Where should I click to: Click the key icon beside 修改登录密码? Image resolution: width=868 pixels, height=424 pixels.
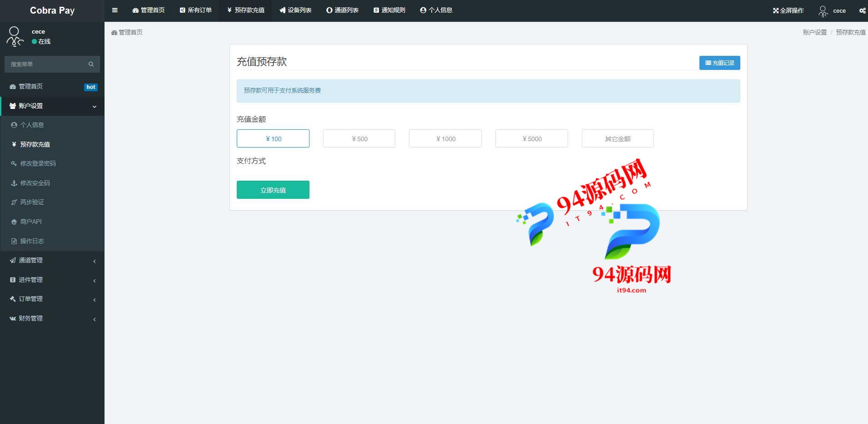click(x=14, y=163)
